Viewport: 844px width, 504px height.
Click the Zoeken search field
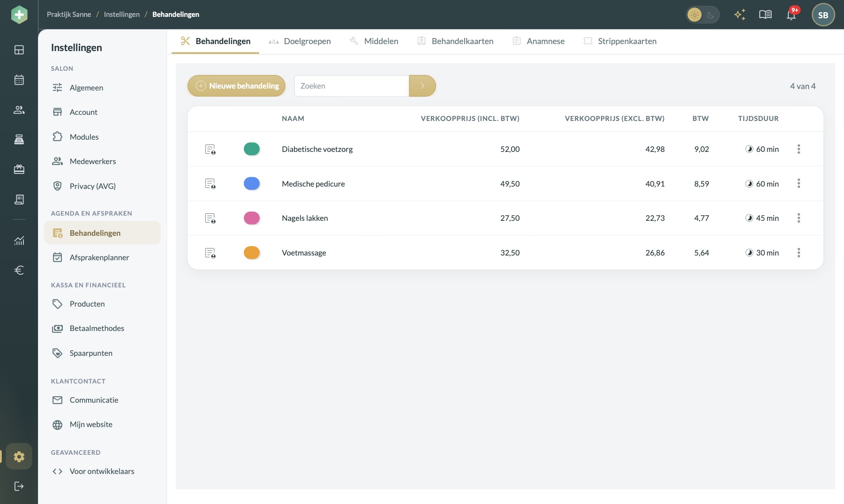[352, 86]
